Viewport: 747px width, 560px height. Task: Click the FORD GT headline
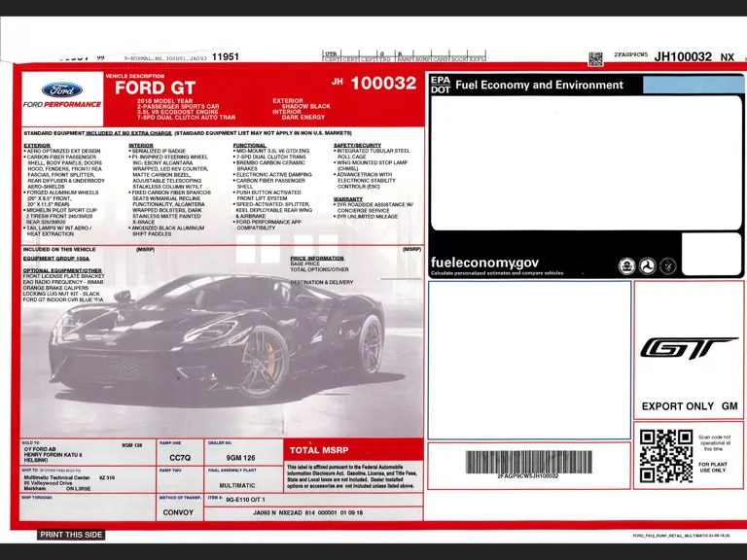155,88
